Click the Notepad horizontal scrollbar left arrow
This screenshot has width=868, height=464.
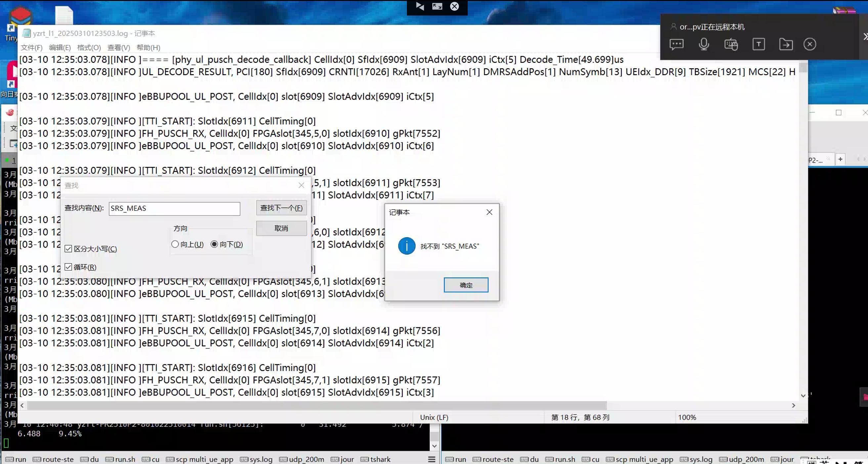pyautogui.click(x=22, y=405)
